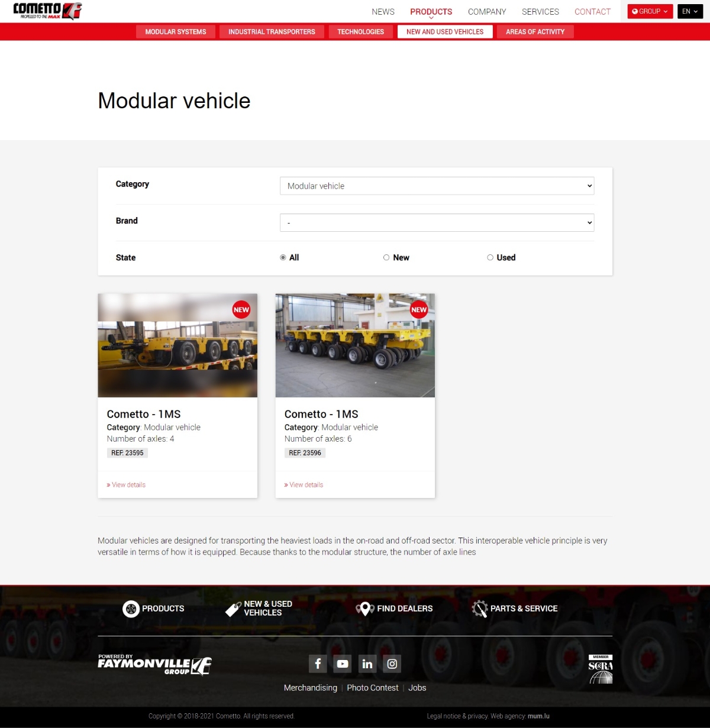Open the footer PRODUCTS link
710x728 pixels.
(163, 609)
